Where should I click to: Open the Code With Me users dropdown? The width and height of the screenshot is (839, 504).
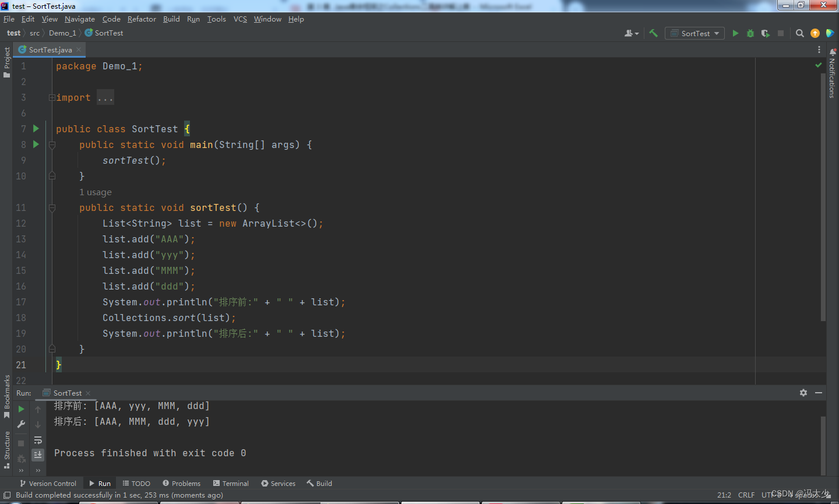(x=632, y=33)
